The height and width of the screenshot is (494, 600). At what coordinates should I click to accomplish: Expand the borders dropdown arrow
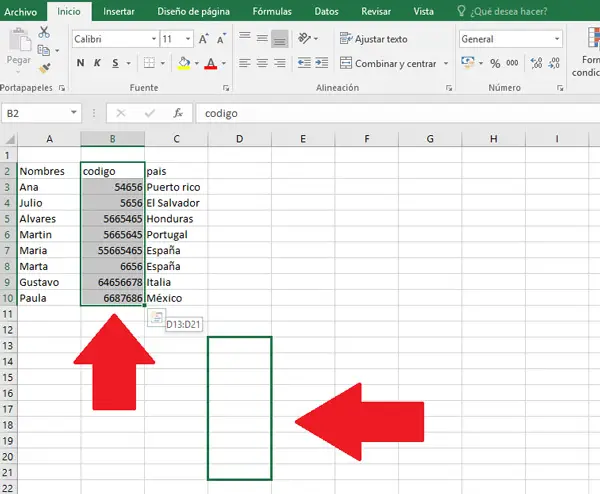163,63
